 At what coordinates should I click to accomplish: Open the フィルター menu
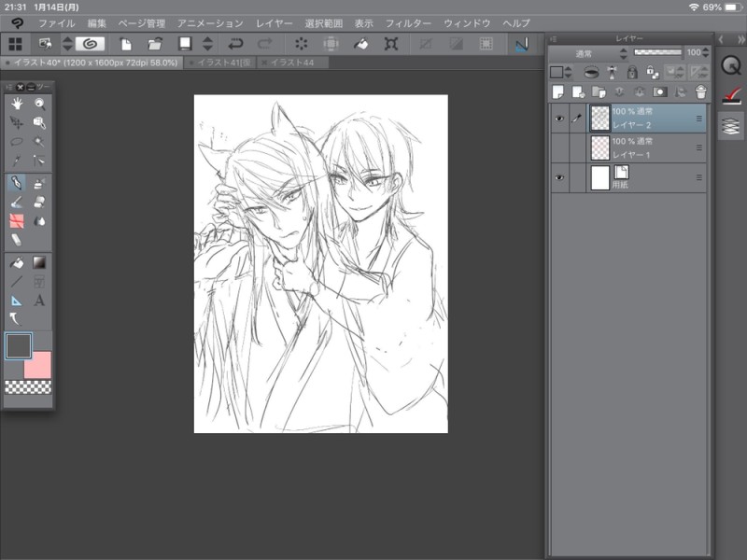[x=408, y=22]
